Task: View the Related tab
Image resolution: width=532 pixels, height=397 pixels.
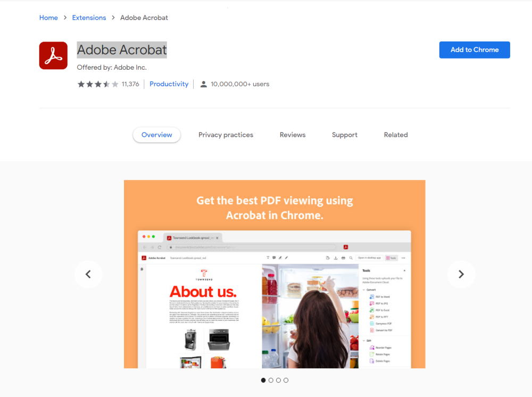Action: [396, 135]
